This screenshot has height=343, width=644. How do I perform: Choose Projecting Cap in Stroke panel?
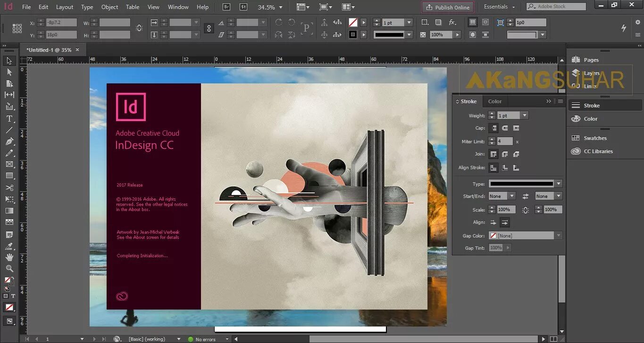pos(516,128)
